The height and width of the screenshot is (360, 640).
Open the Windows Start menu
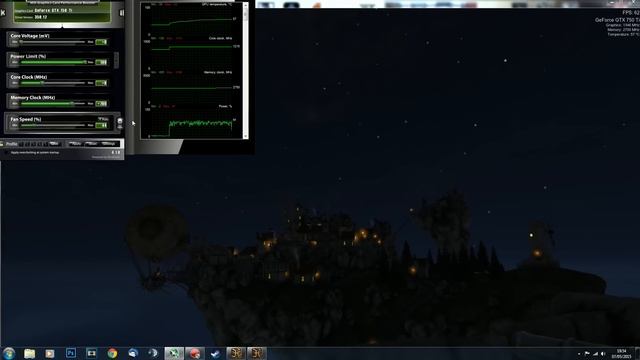click(9, 353)
